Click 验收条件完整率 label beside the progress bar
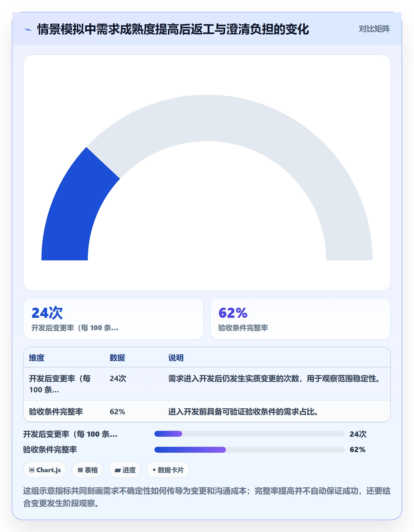The width and height of the screenshot is (414, 532). tap(50, 449)
